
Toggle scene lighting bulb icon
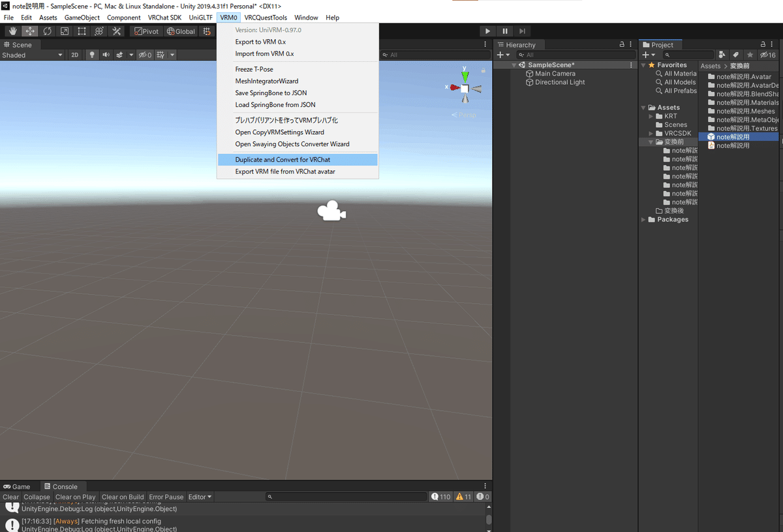92,55
